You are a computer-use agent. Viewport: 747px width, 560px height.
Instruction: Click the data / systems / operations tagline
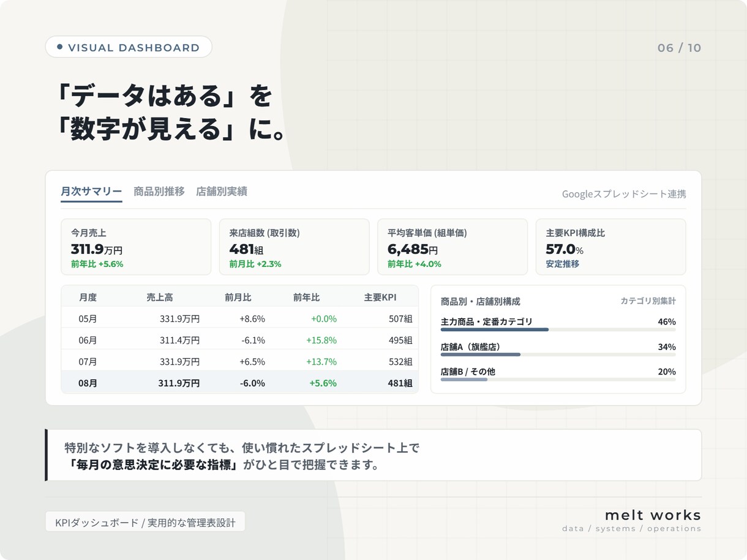632,529
